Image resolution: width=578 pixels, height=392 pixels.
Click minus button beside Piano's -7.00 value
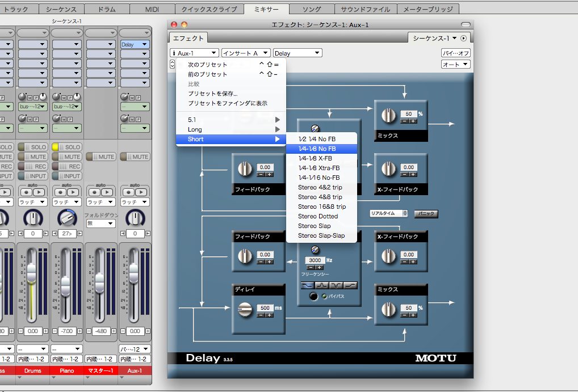pos(55,331)
